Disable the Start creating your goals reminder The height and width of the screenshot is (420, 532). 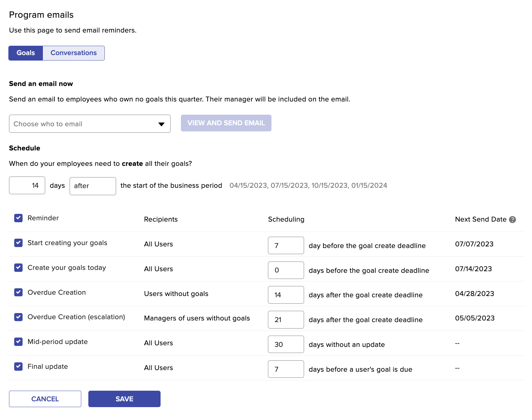pyautogui.click(x=18, y=243)
